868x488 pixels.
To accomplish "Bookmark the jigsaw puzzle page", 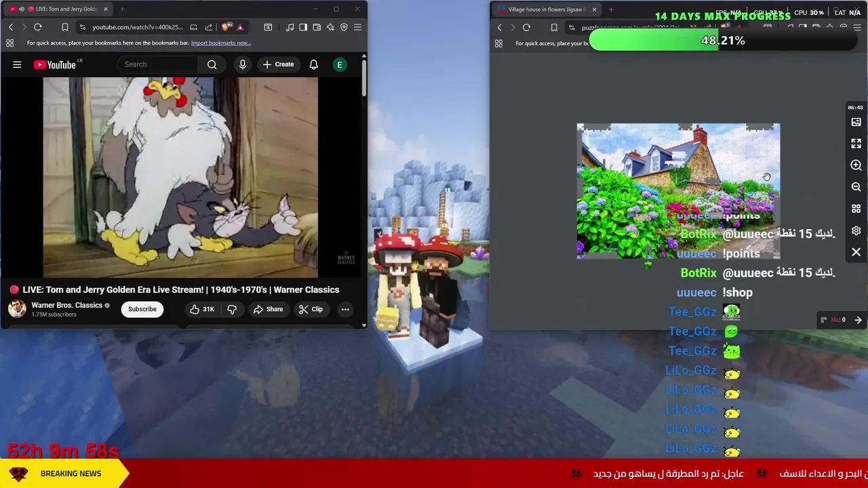I will click(554, 28).
